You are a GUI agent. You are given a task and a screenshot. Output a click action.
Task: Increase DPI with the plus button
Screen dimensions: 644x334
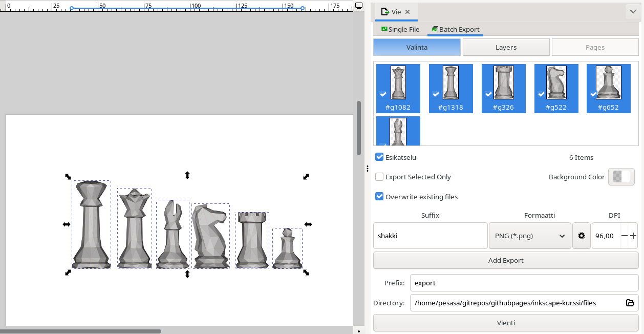click(633, 236)
